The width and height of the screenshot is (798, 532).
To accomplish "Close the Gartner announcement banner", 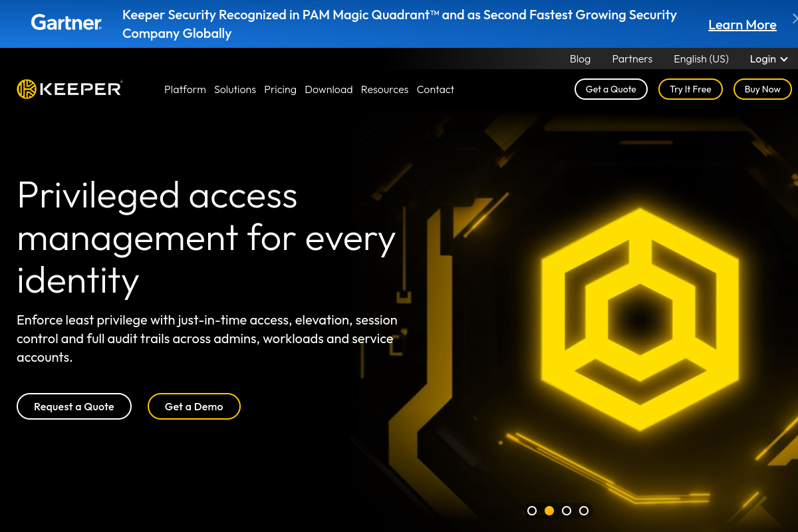I will coord(795,18).
